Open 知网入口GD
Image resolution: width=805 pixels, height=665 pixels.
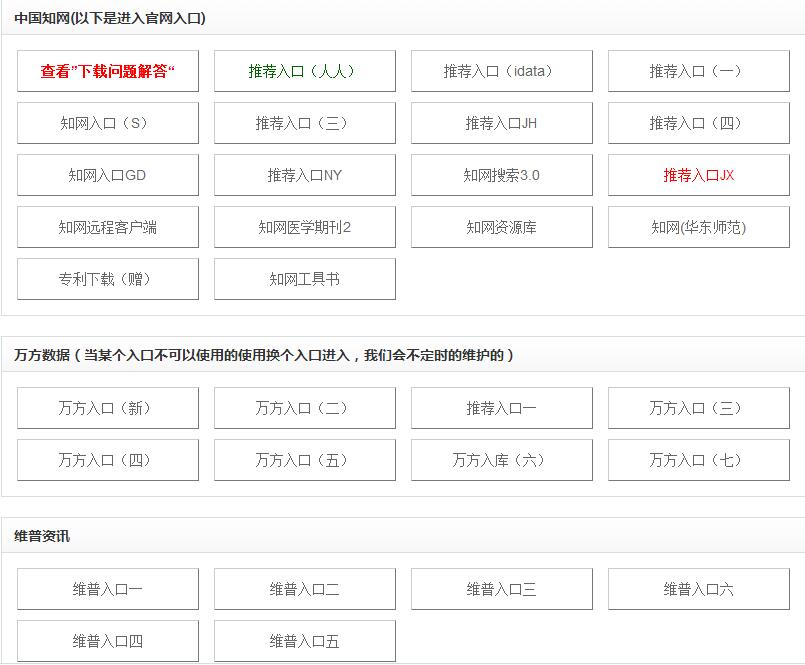[108, 175]
